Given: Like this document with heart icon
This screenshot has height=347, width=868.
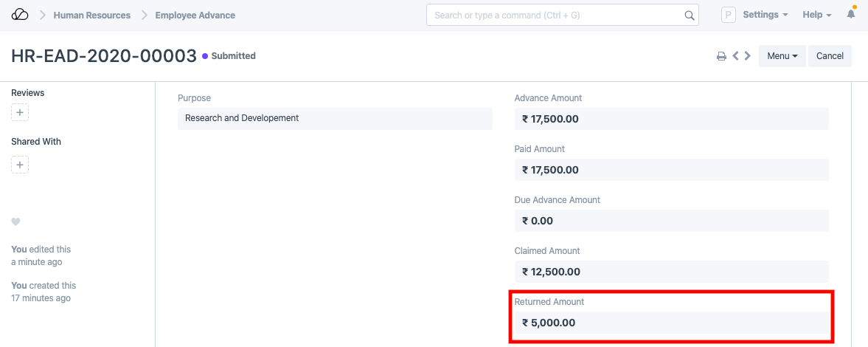Looking at the screenshot, I should point(15,222).
